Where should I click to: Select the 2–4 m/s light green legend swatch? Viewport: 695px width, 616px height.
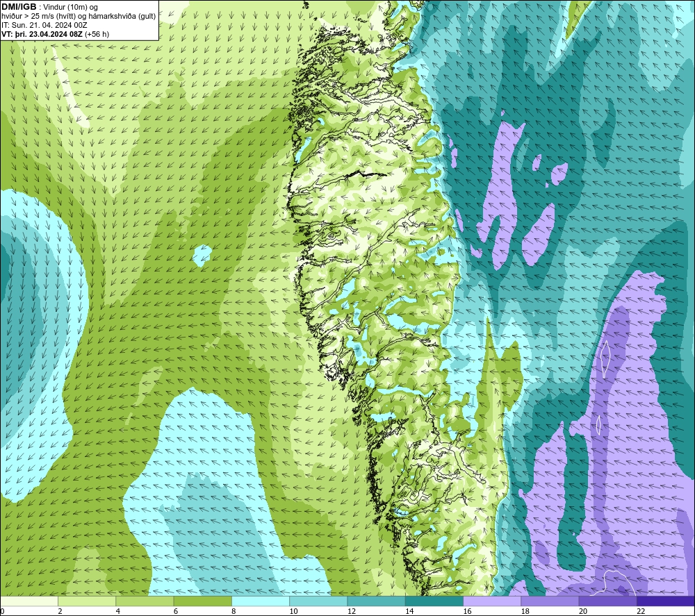(x=87, y=601)
